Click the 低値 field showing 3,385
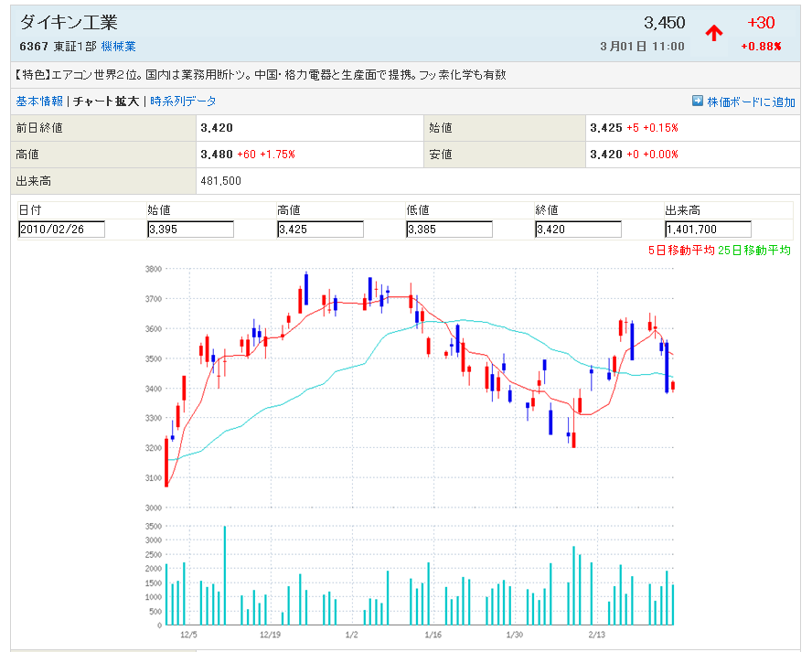 (x=450, y=230)
